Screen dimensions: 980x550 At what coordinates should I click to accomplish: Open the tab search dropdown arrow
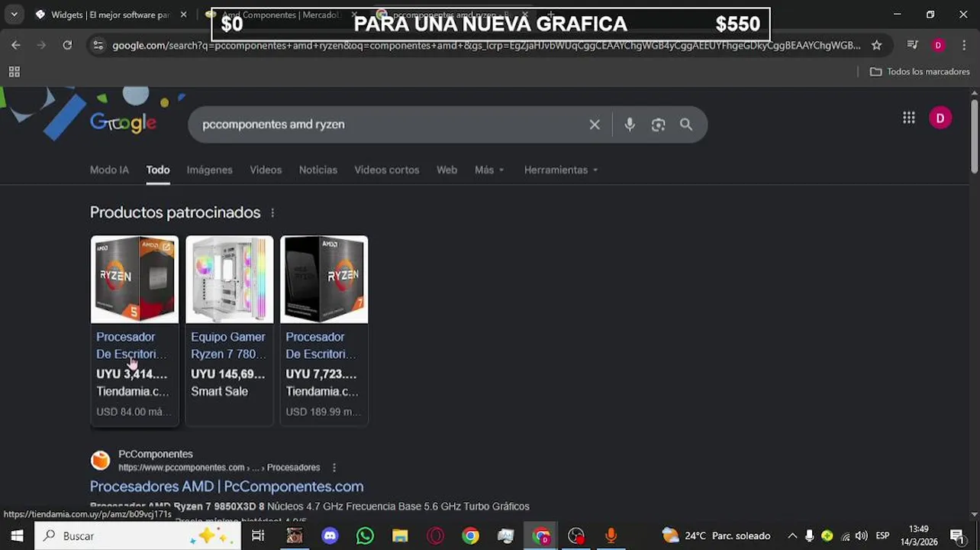14,15
